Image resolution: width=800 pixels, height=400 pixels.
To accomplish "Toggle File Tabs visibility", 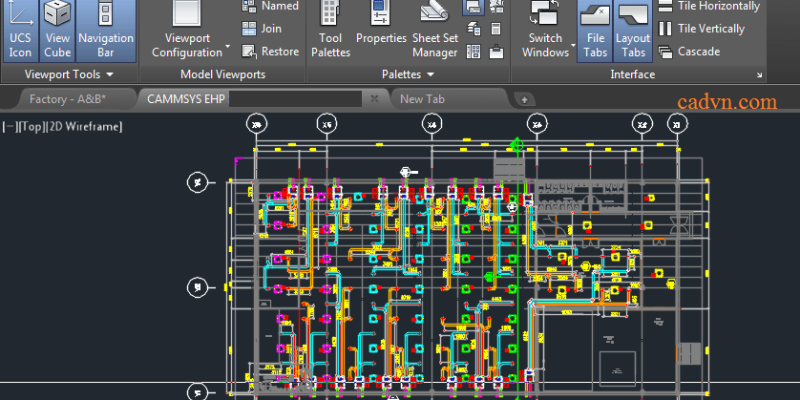I will pos(595,31).
